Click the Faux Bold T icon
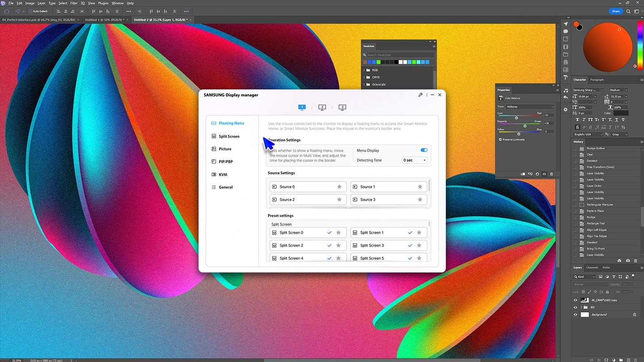This screenshot has height=362, width=644. (578, 120)
